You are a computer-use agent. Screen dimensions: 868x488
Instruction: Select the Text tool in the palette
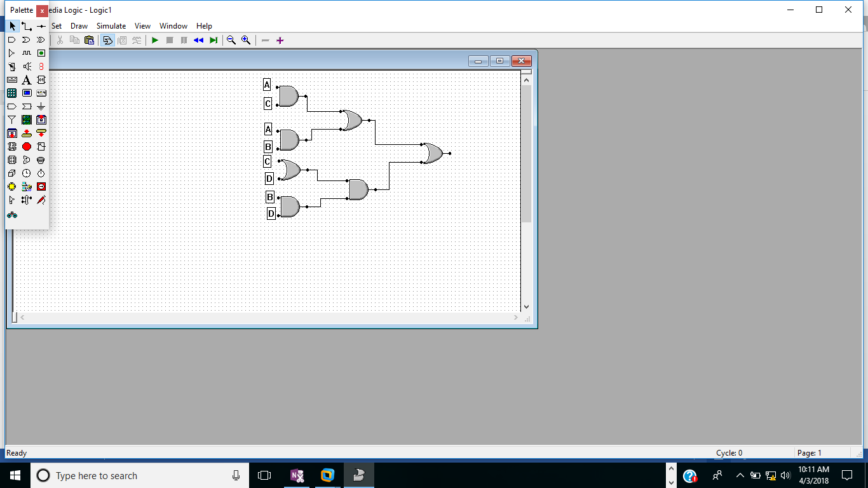point(26,79)
